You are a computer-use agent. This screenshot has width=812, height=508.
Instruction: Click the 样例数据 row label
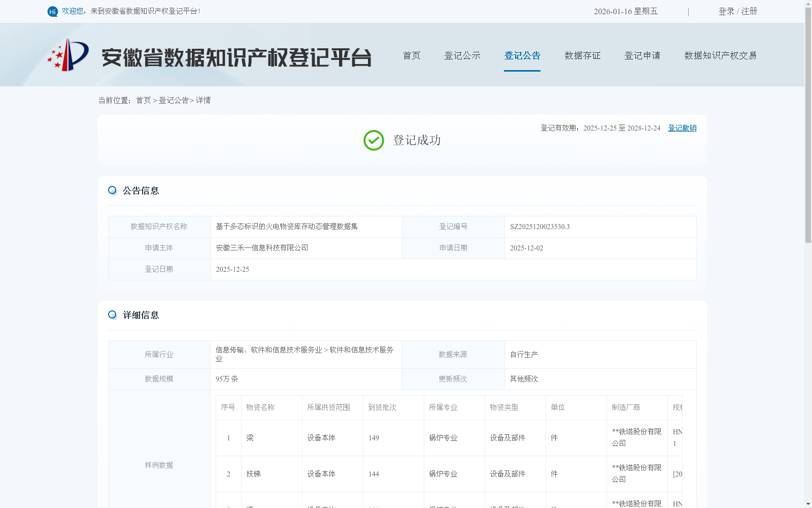tap(159, 465)
